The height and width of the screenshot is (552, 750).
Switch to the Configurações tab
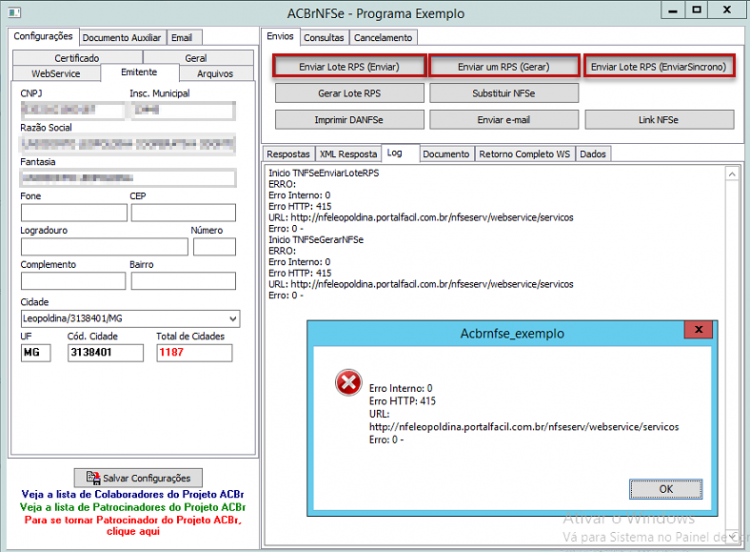click(43, 36)
